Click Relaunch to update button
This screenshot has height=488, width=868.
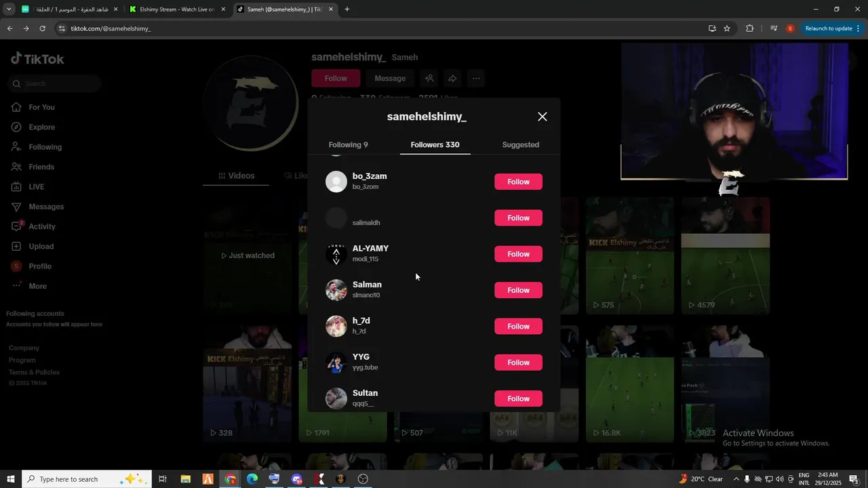click(x=832, y=28)
